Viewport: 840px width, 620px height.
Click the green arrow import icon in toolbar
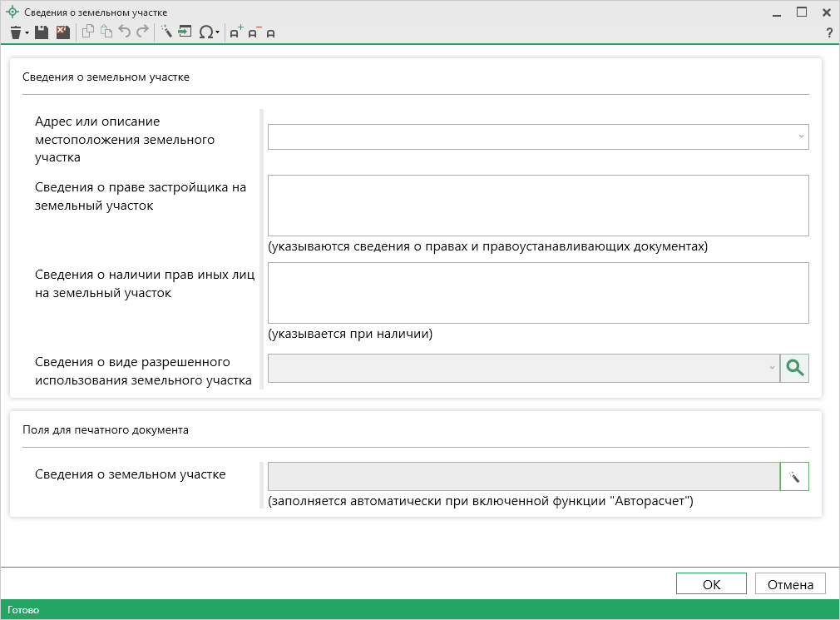(x=185, y=32)
